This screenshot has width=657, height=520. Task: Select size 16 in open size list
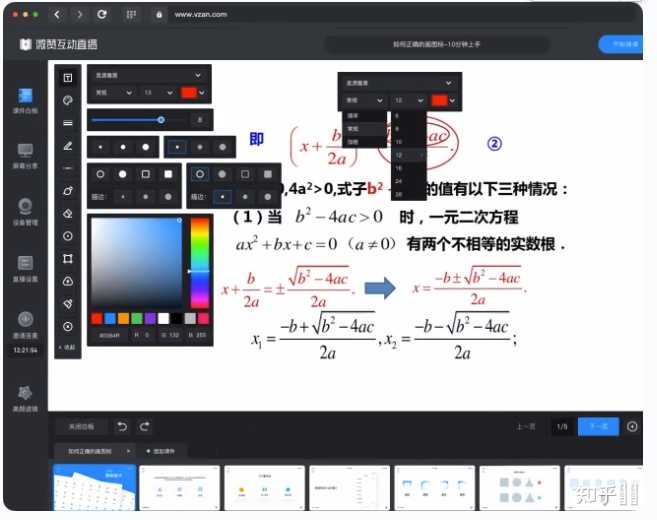(409, 168)
